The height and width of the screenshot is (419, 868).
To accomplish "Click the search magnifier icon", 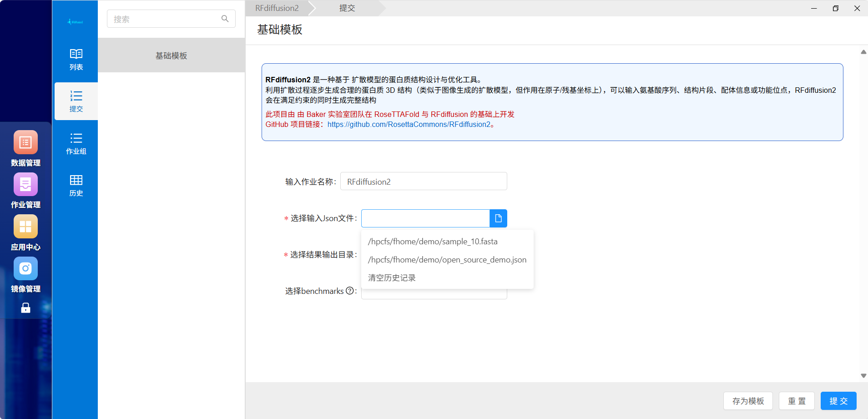I will (225, 19).
